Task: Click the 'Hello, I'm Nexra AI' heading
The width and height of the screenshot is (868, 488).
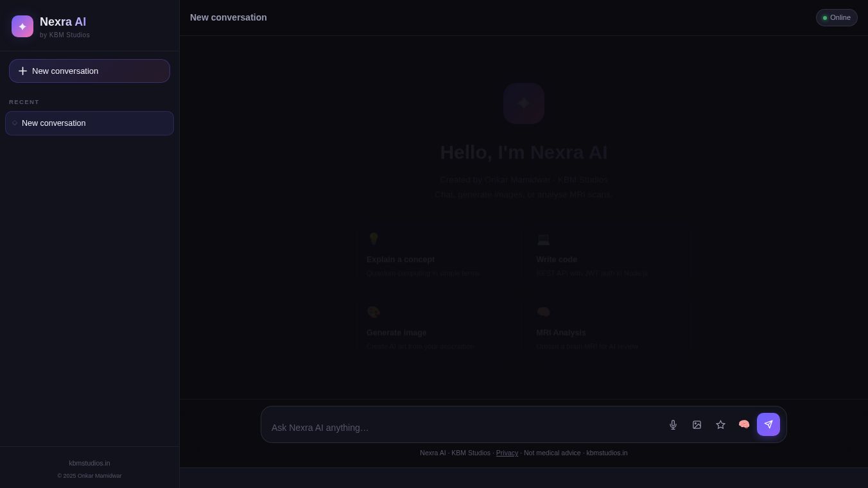Action: [x=524, y=152]
